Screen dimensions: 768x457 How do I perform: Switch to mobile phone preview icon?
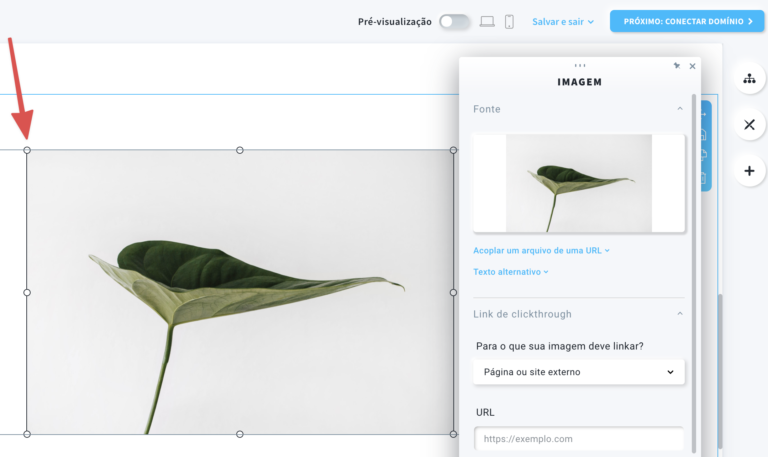tap(509, 21)
